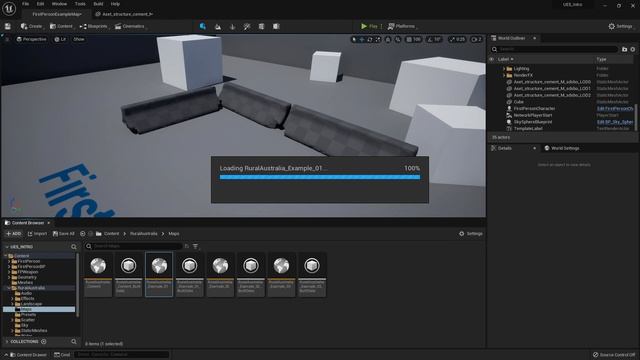Screen dimensions: 640x360
Task: Switch to Brush Editing mode icon
Action: 276,27
